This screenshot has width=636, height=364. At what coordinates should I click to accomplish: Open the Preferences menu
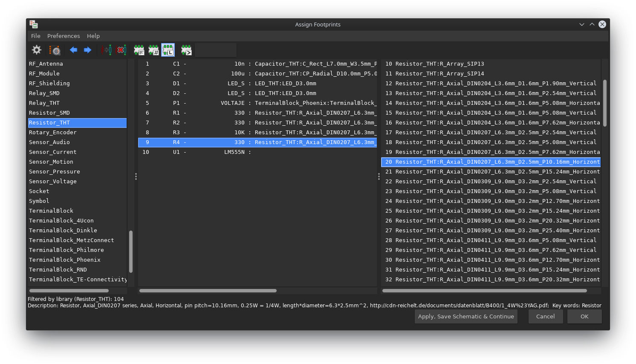64,36
